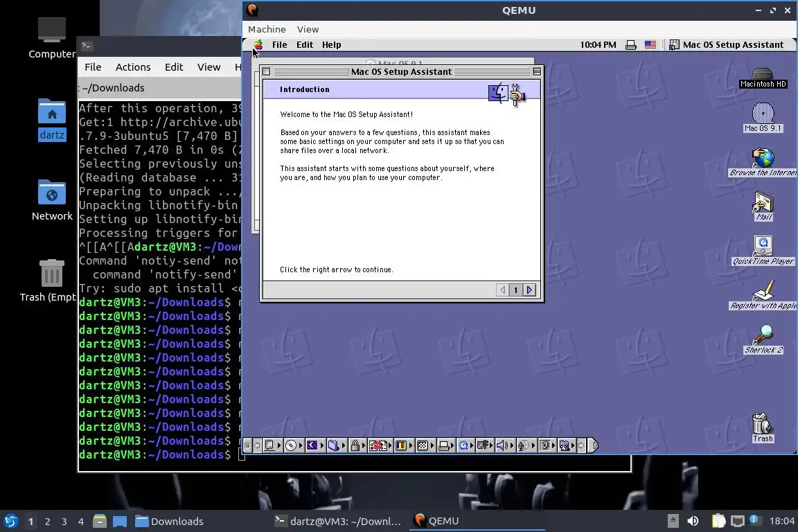Open the Network desktop icon
Viewport: 798px width, 532px height.
[52, 200]
